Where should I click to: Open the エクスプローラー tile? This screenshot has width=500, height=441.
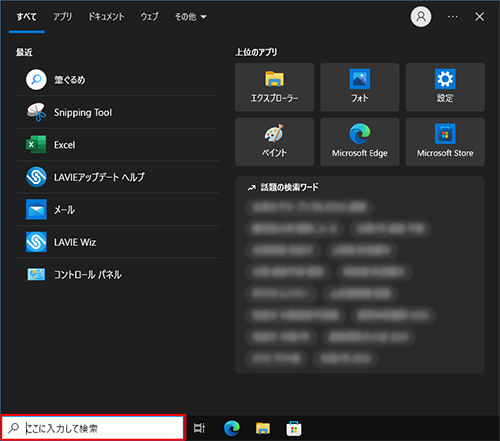[274, 87]
